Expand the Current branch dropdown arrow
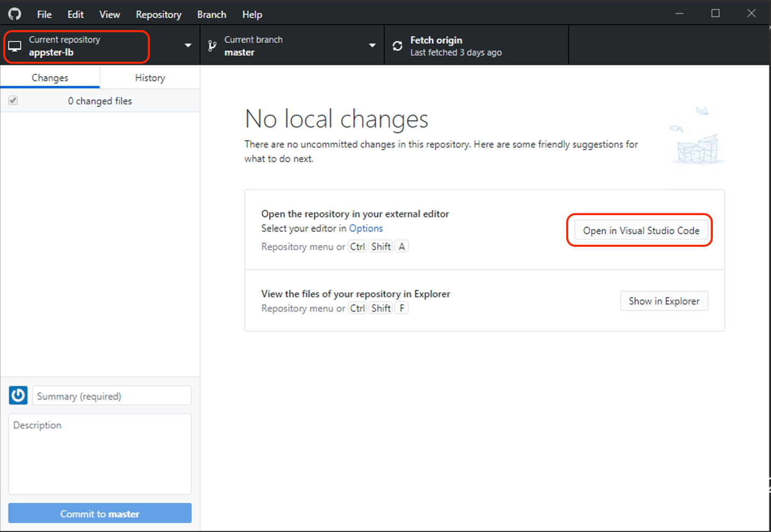The image size is (771, 532). pyautogui.click(x=372, y=46)
